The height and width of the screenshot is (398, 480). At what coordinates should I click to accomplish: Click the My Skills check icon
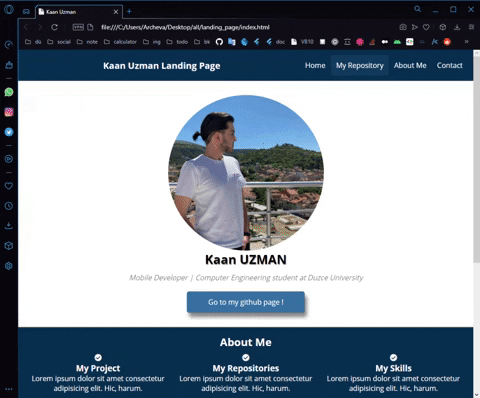pyautogui.click(x=393, y=357)
